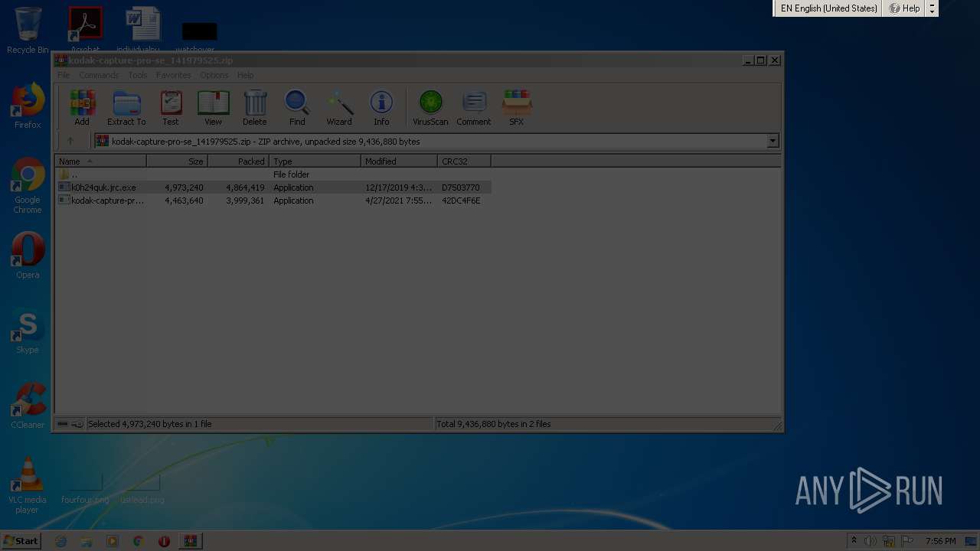Image resolution: width=980 pixels, height=551 pixels.
Task: Click the CRC32 value D7503770
Action: coord(461,187)
